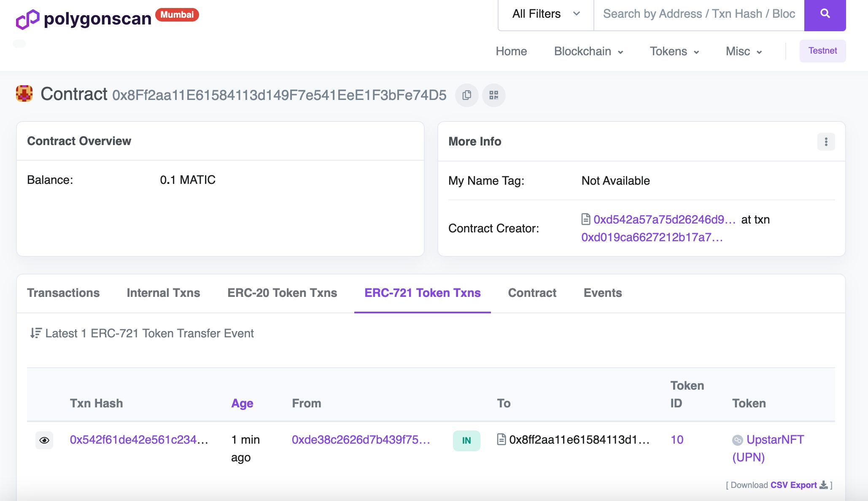Click the contract icon before the To address
Image resolution: width=868 pixels, height=501 pixels.
point(501,439)
